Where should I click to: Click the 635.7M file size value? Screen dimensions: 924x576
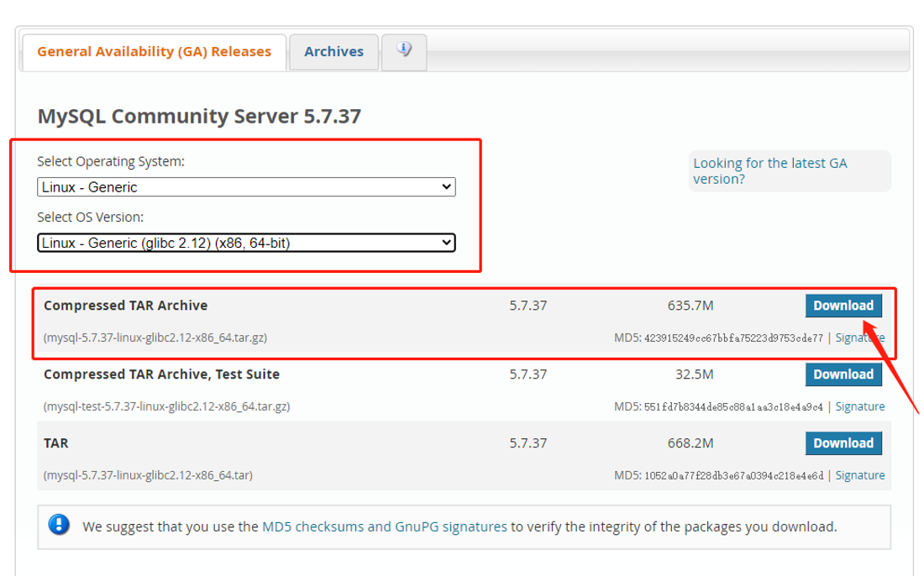pyautogui.click(x=690, y=306)
